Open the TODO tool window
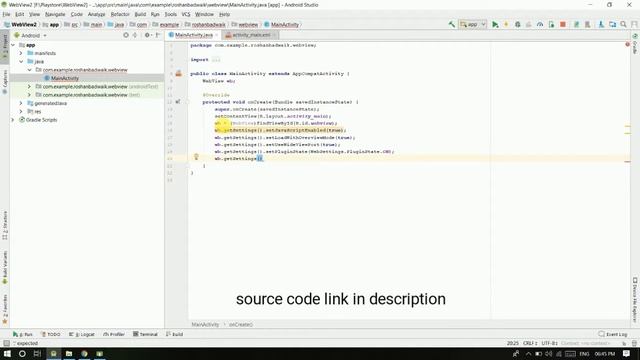Viewport: 640px width, 360px height. click(51, 334)
